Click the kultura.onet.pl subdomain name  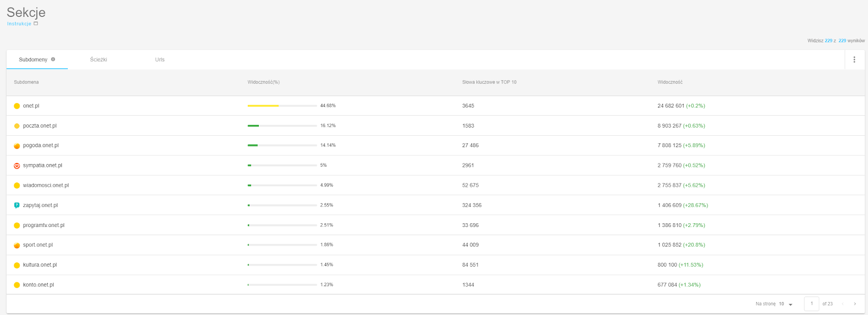40,265
